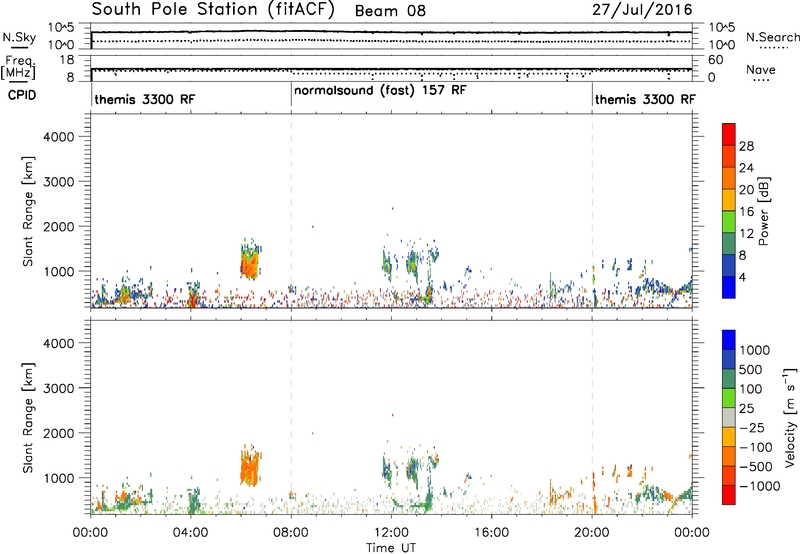This screenshot has height=554, width=800.
Task: Click the red bottom of the velocity colorbar
Action: click(729, 495)
